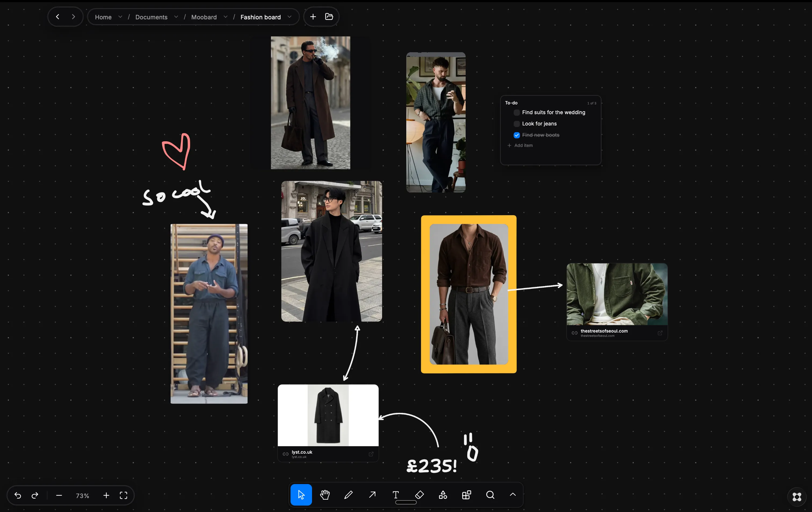
Task: Select the green corduroy jacket image
Action: click(617, 294)
